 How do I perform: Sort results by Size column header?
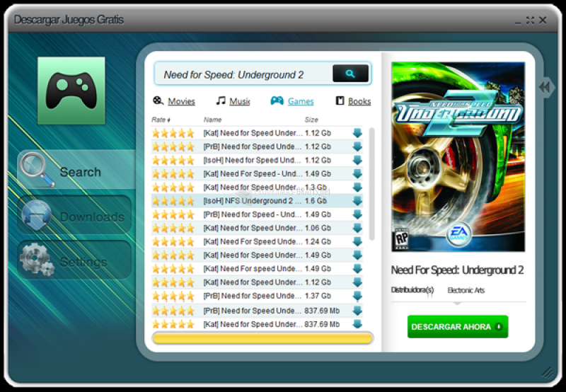tap(311, 120)
